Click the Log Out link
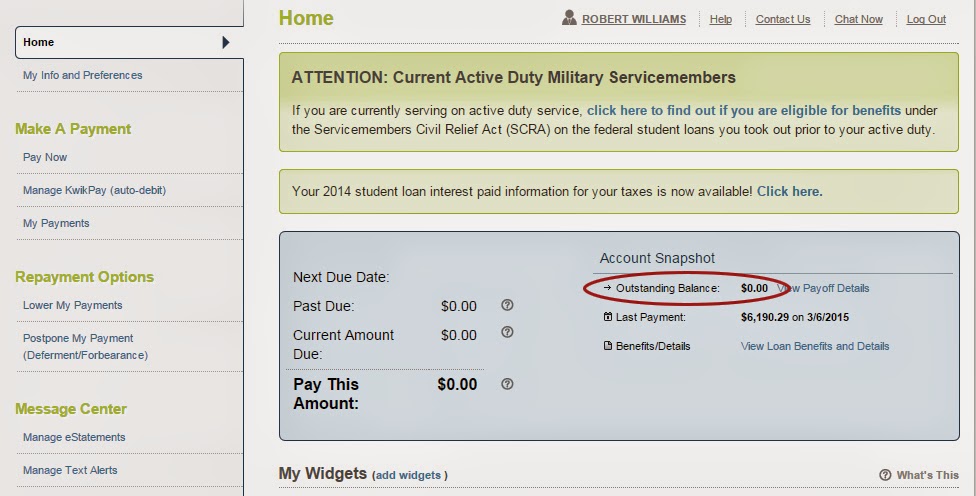Viewport: 976px width, 496px height. 926,19
